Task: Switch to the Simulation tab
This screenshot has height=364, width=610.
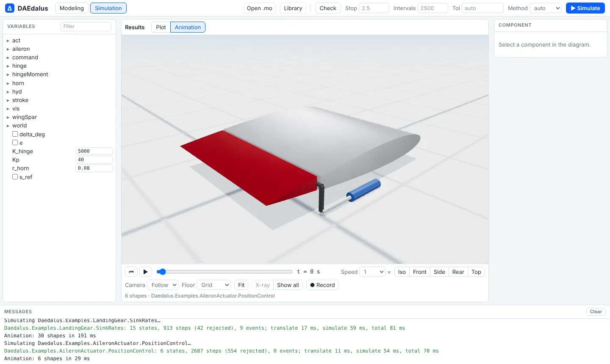Action: point(108,8)
